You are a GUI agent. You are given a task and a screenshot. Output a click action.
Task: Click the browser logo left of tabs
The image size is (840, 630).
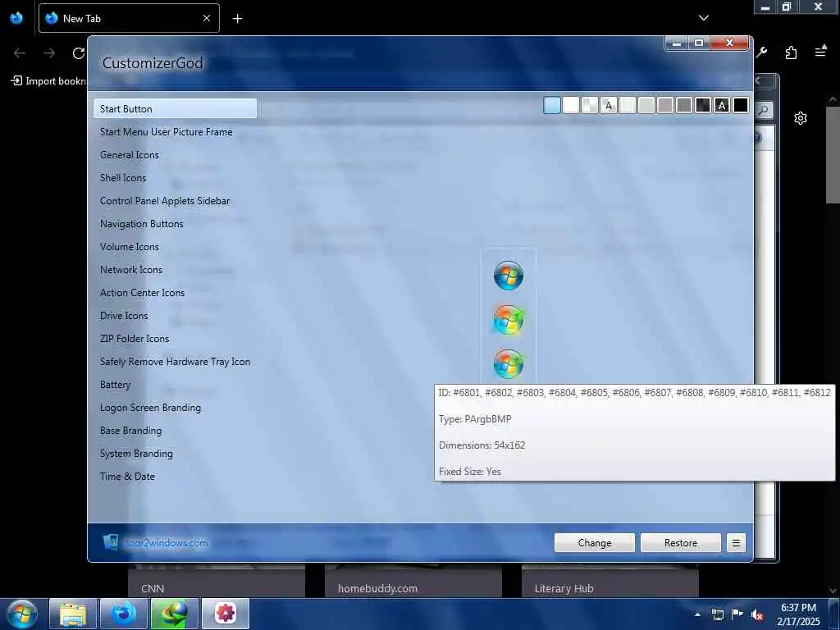pos(16,18)
